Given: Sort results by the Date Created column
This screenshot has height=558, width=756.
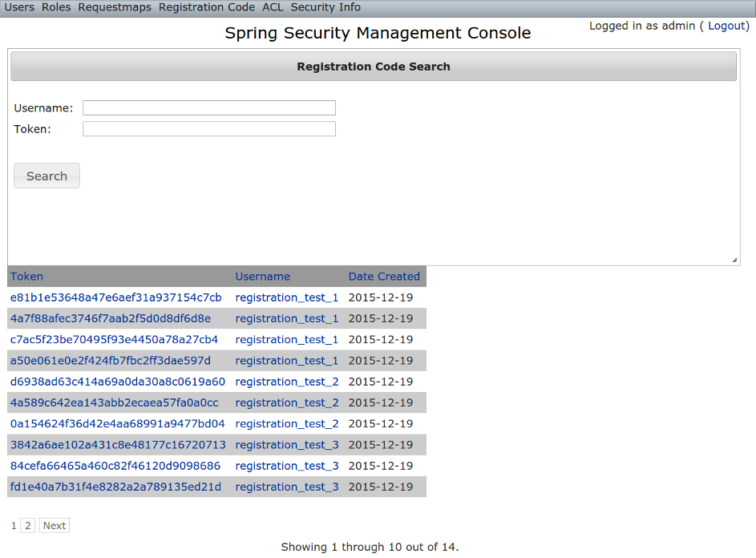Looking at the screenshot, I should point(384,276).
